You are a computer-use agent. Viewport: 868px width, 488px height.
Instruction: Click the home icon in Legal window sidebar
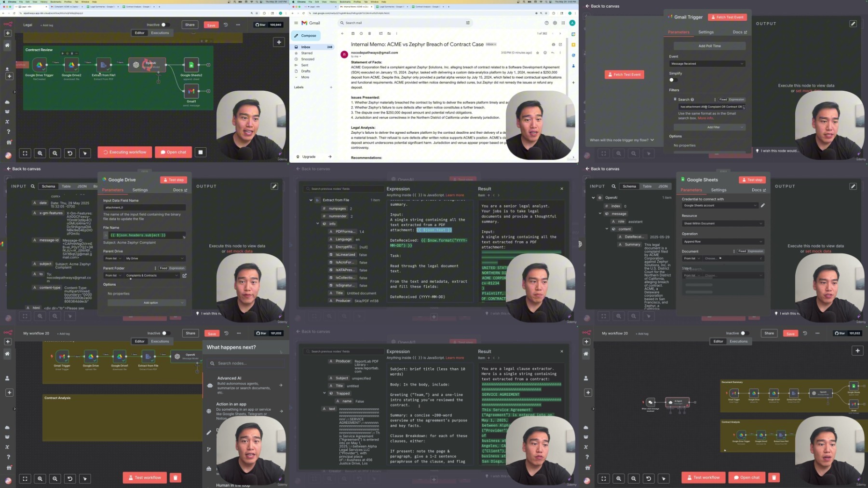click(x=7, y=45)
